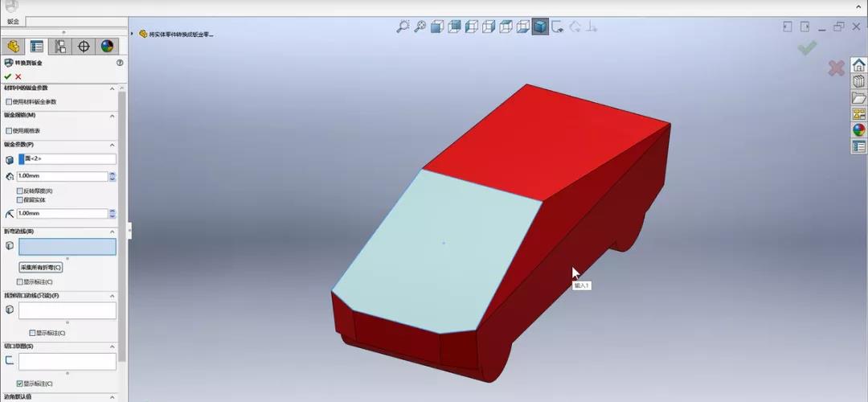
Task: Click the bend edges selection box
Action: [x=67, y=247]
